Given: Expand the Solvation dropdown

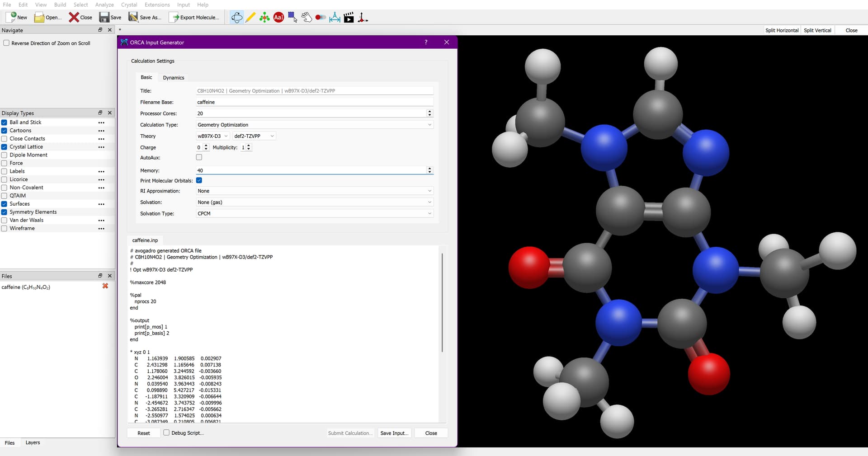Looking at the screenshot, I should pos(314,202).
